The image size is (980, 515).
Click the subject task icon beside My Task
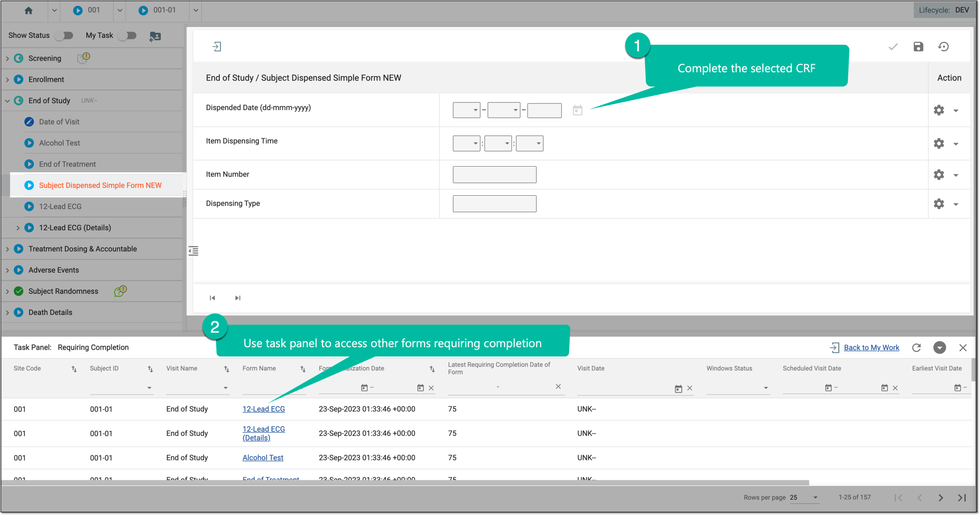pyautogui.click(x=155, y=36)
